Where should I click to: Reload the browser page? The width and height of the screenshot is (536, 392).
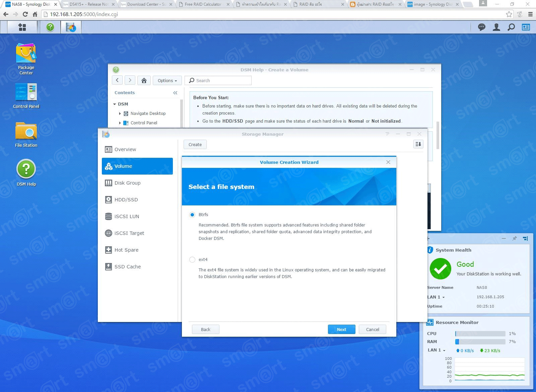coord(25,14)
